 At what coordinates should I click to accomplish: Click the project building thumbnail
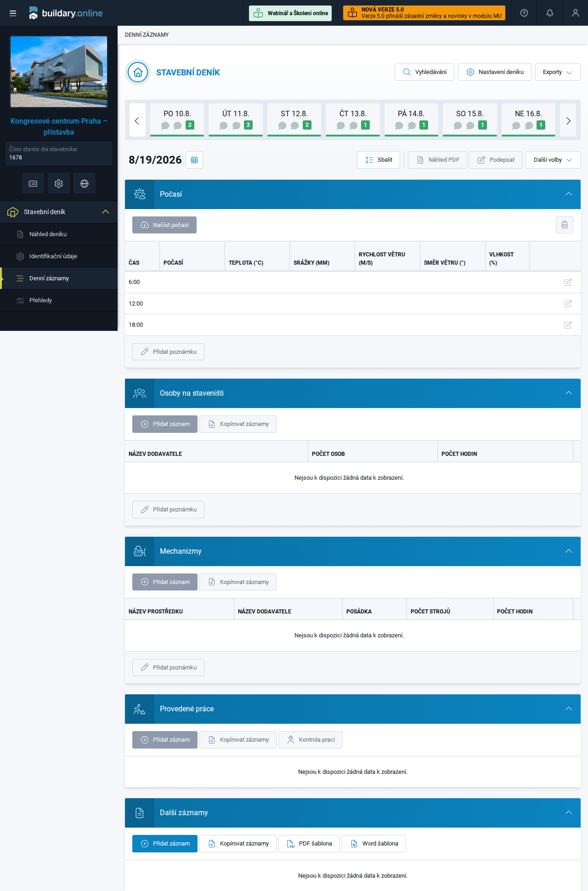(59, 72)
